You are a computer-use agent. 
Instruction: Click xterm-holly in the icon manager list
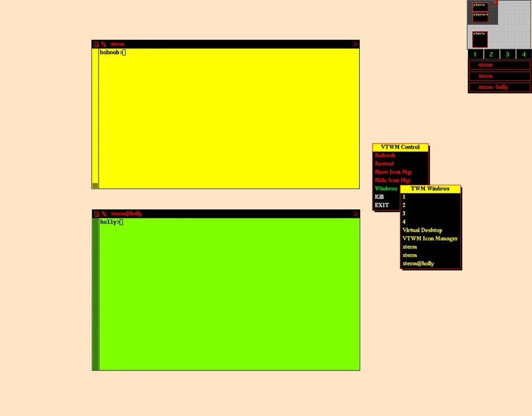tap(499, 87)
